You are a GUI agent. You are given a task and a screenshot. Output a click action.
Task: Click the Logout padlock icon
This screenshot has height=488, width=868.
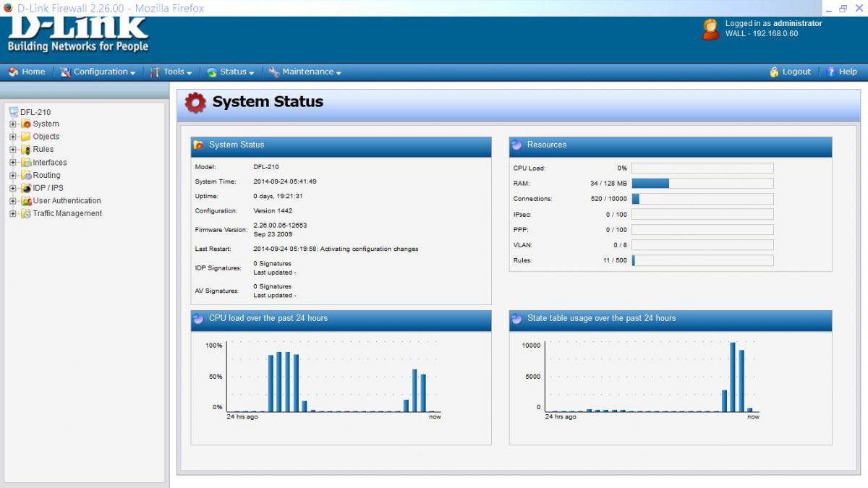(x=775, y=72)
